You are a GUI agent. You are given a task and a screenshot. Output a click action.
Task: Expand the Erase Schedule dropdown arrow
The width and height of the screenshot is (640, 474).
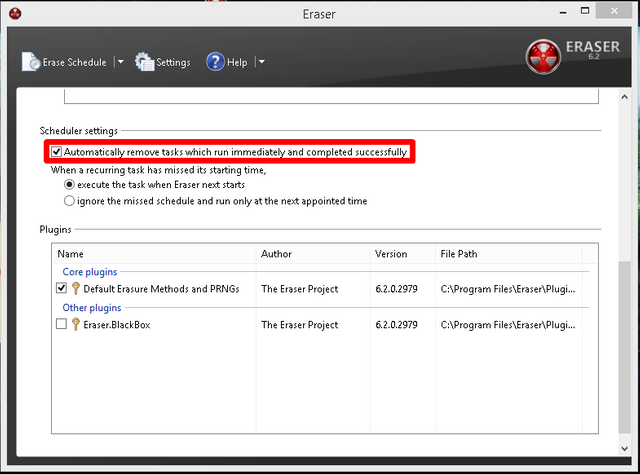tap(120, 62)
